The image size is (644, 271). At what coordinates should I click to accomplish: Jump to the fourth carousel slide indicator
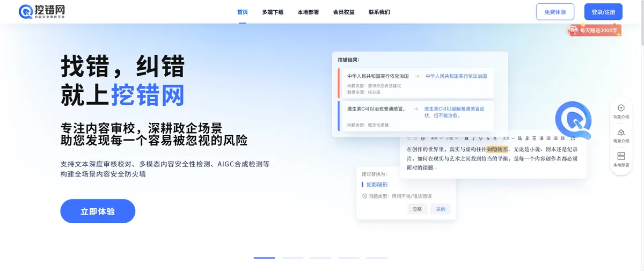point(348,258)
